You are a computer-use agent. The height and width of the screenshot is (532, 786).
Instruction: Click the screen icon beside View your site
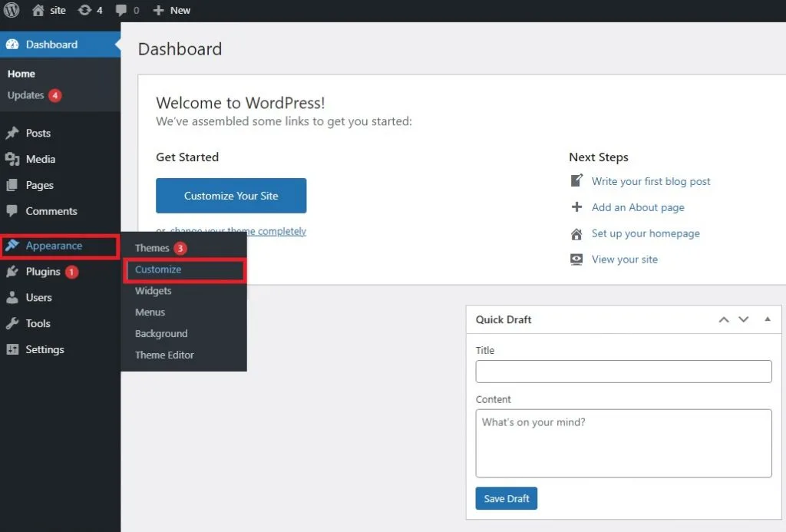577,259
